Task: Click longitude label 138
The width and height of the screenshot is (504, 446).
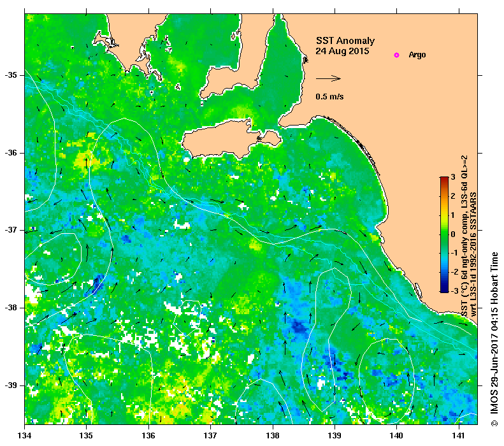Action: pos(273,436)
